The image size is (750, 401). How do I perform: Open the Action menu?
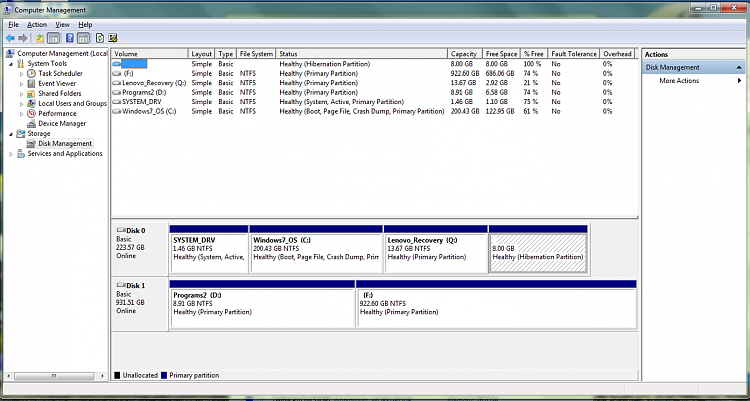(x=37, y=24)
